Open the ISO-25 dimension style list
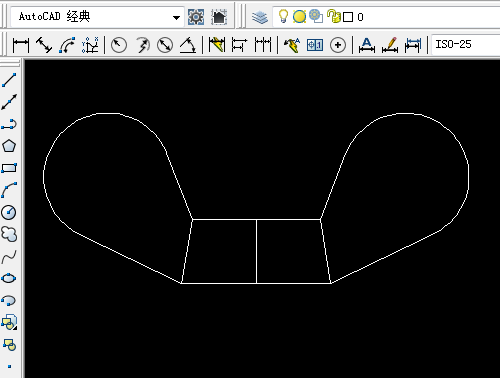The image size is (500, 378). [x=466, y=44]
